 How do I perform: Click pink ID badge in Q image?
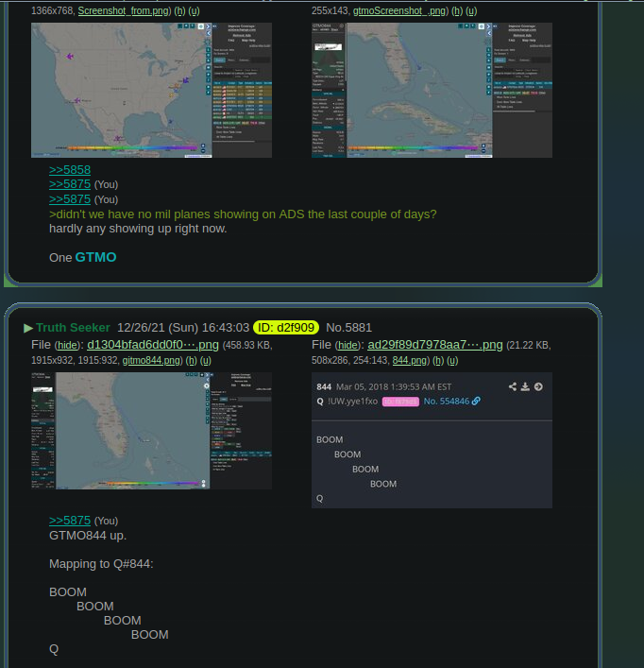click(400, 402)
